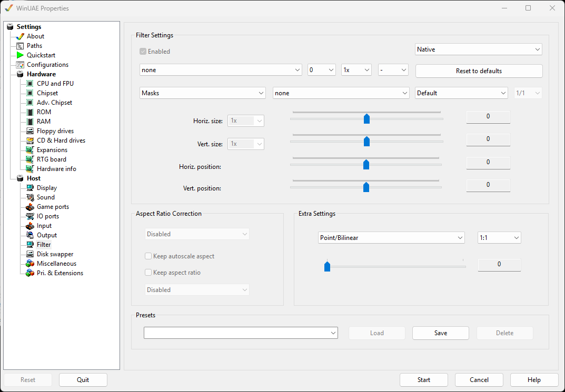
Task: Click the Display monitor icon
Action: tap(30, 188)
